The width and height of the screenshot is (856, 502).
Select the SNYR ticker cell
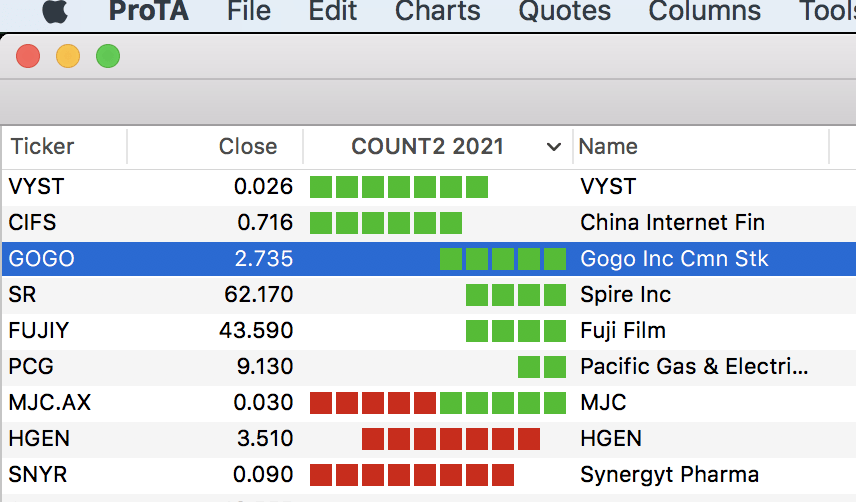(38, 475)
